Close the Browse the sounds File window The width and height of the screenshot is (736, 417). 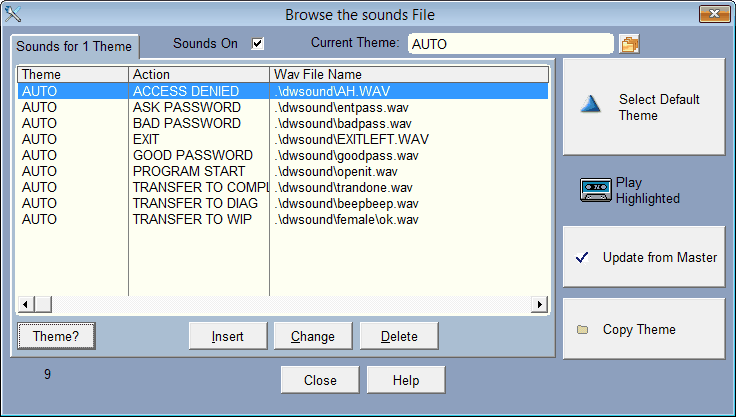[714, 14]
